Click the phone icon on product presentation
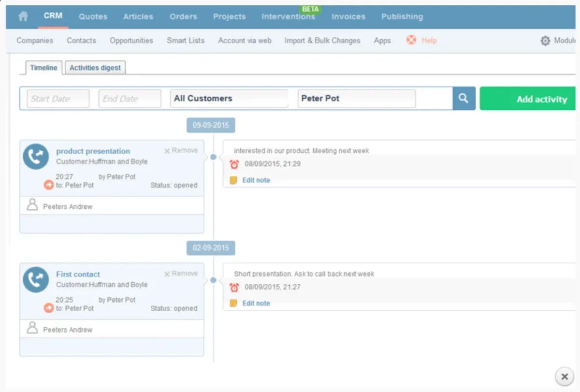This screenshot has height=392, width=580. [36, 157]
